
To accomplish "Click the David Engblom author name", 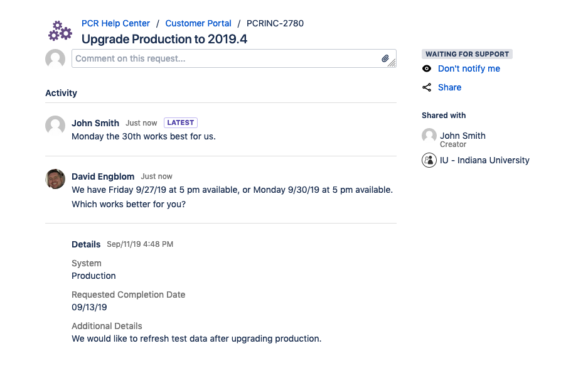I will point(103,176).
